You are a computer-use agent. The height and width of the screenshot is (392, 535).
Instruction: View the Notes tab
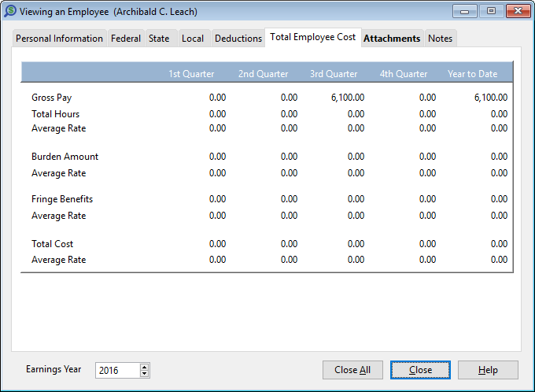pos(440,39)
